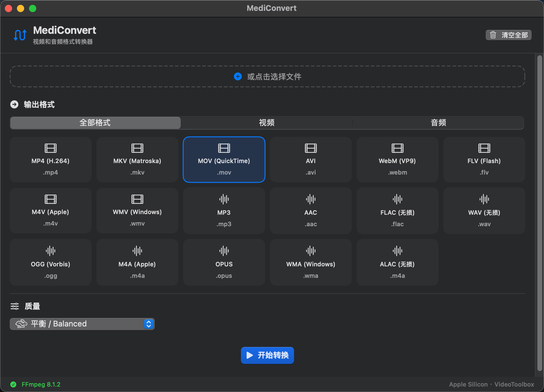The width and height of the screenshot is (544, 392).
Task: Click the film icon on WMV (Windows)
Action: point(137,199)
